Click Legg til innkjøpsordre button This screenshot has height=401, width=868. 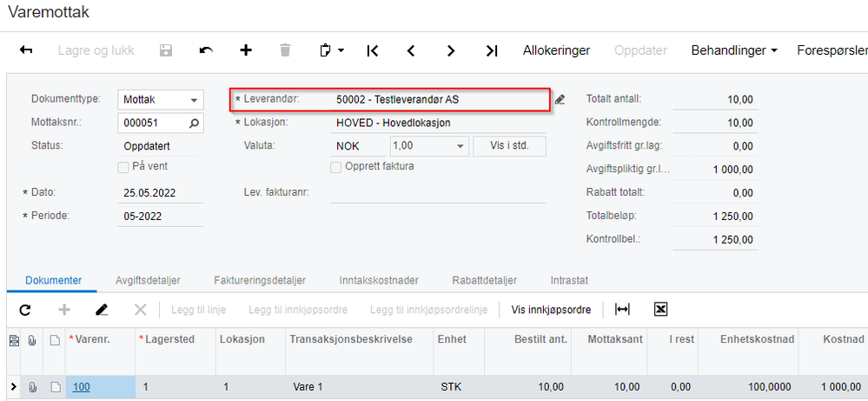[298, 310]
